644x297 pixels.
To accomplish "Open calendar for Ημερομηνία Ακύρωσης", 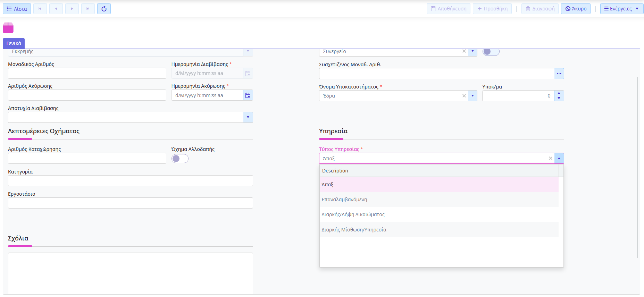I will tap(248, 95).
